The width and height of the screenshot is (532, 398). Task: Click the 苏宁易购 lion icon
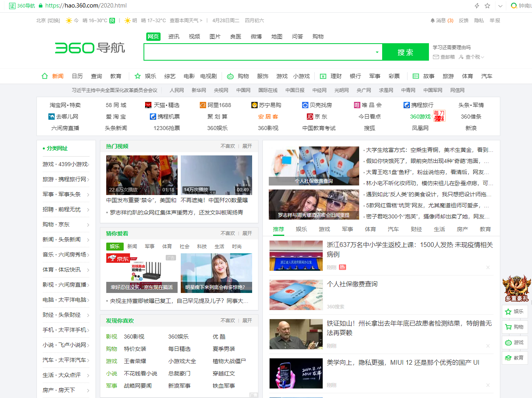[x=254, y=105]
